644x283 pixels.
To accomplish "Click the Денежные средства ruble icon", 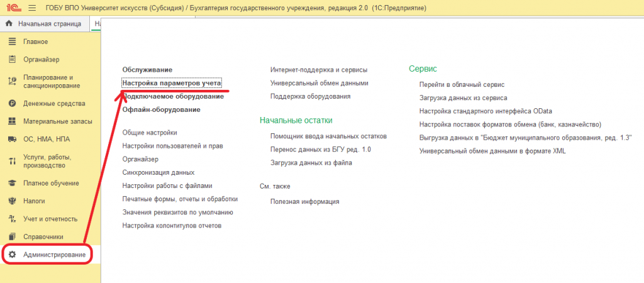I will [12, 104].
